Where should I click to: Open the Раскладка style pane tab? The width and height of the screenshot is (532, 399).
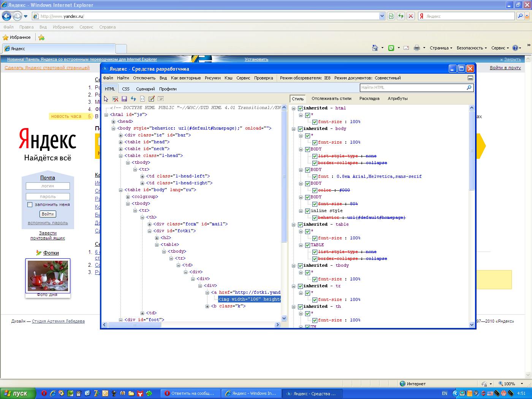coord(369,98)
